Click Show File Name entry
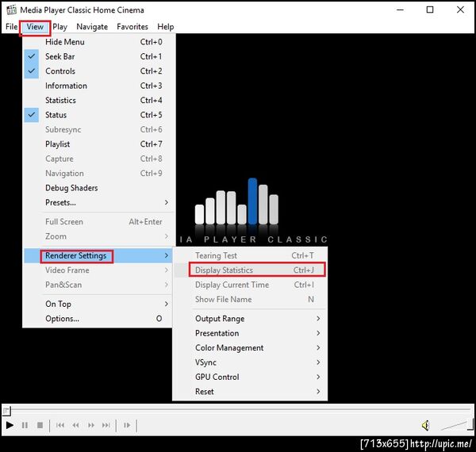The height and width of the screenshot is (452, 476). pos(250,299)
